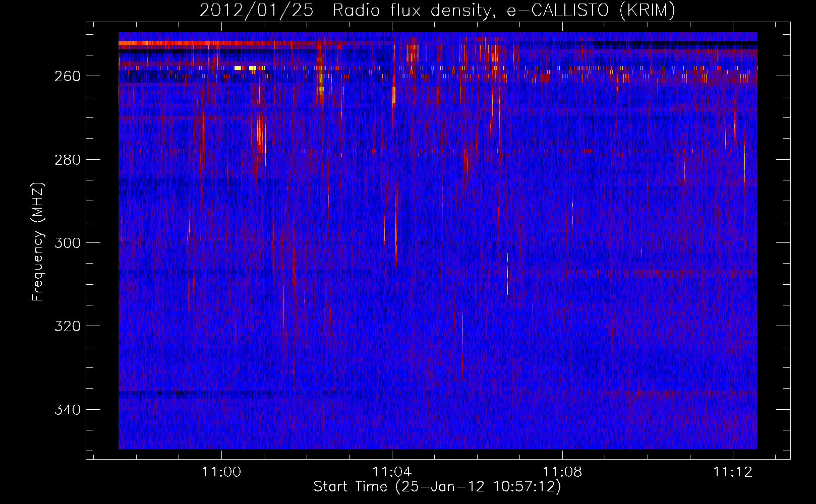Click the 260 frequency tick label

click(67, 76)
